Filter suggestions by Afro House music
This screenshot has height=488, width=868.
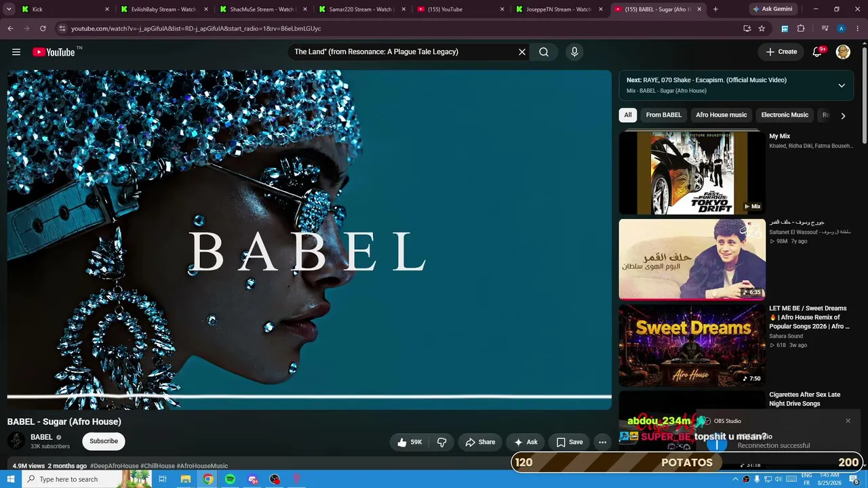coord(721,115)
